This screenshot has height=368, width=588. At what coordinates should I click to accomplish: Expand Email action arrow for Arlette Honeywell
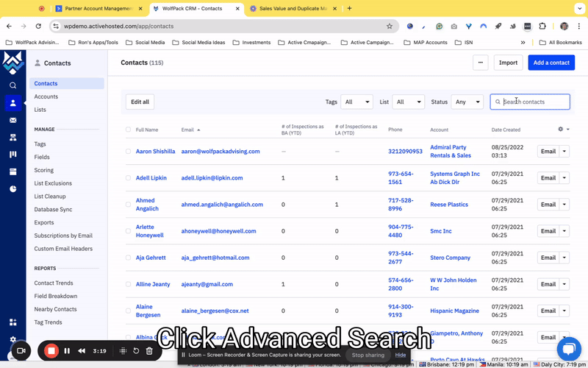564,231
